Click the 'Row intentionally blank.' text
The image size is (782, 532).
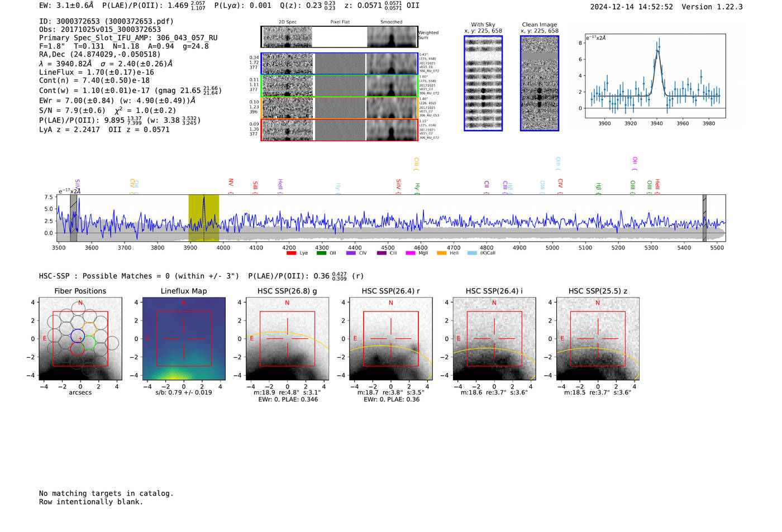[91, 502]
